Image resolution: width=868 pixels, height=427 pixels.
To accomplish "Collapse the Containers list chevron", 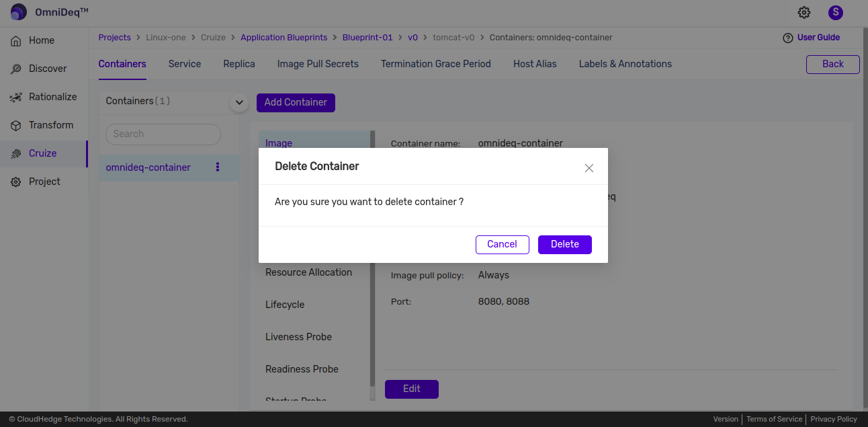I will (x=238, y=103).
